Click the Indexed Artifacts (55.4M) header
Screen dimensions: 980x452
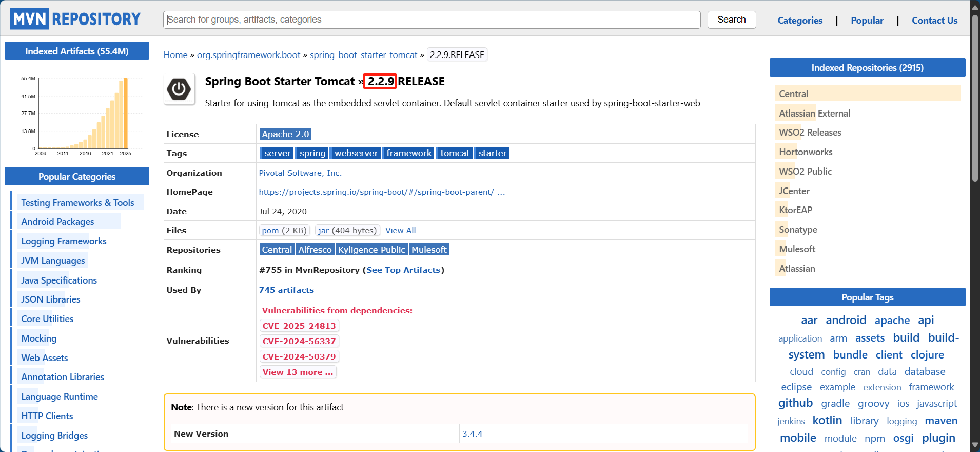(x=77, y=51)
